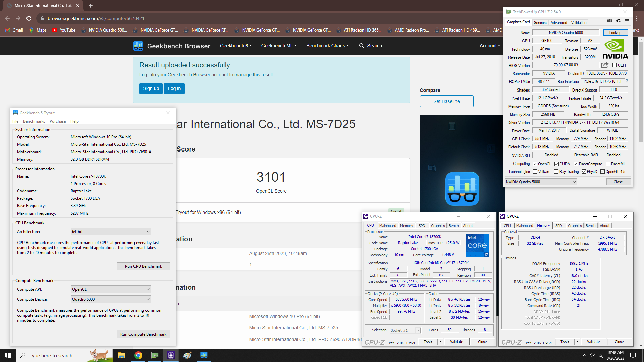Reload the Geekbench page
Screen dimensions: 644x362
coord(29,18)
